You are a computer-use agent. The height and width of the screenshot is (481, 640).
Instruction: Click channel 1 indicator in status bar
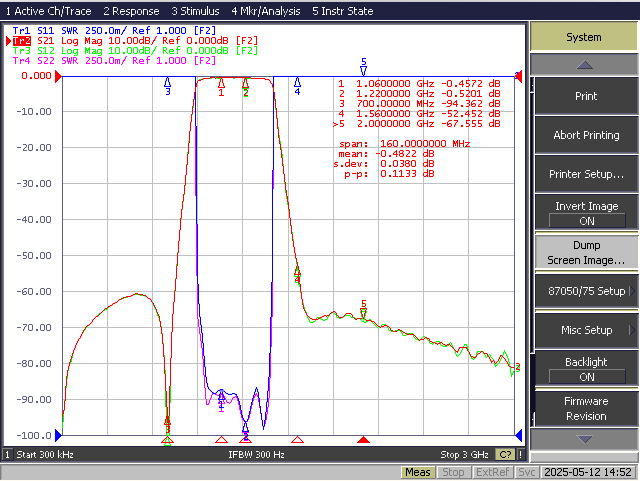click(7, 454)
